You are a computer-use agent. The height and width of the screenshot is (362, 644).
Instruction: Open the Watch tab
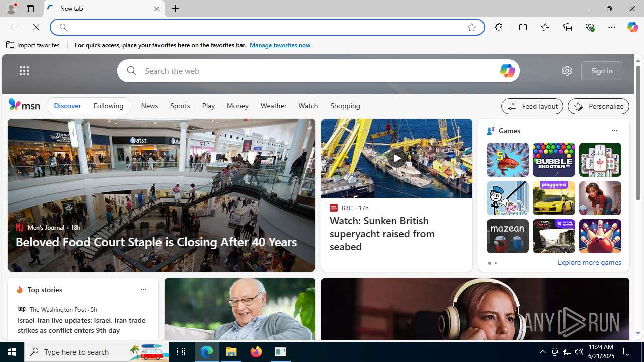click(x=308, y=106)
